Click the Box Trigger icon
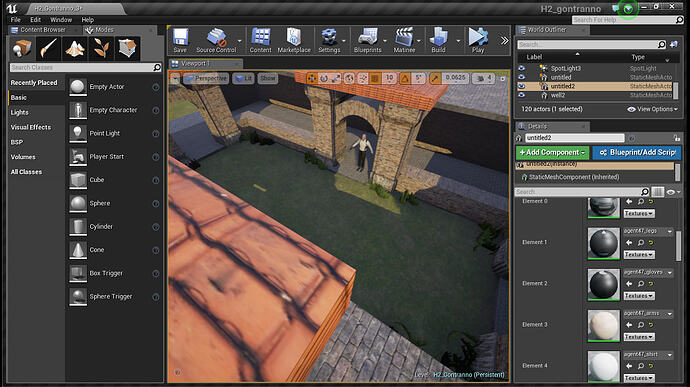This screenshot has height=387, width=690. (x=78, y=273)
